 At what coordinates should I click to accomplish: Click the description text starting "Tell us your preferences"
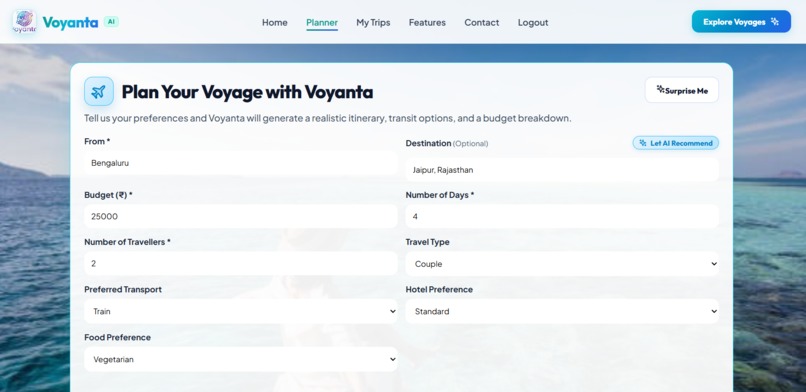pos(327,118)
